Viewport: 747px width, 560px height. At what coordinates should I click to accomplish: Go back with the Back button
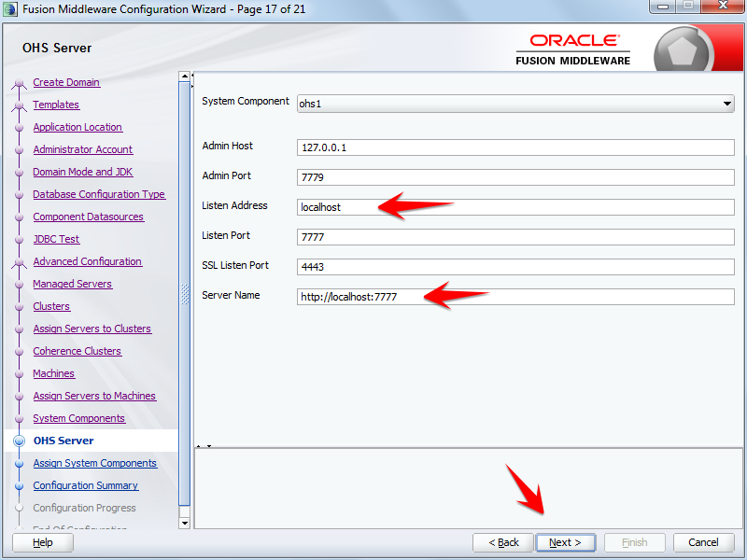click(x=502, y=542)
